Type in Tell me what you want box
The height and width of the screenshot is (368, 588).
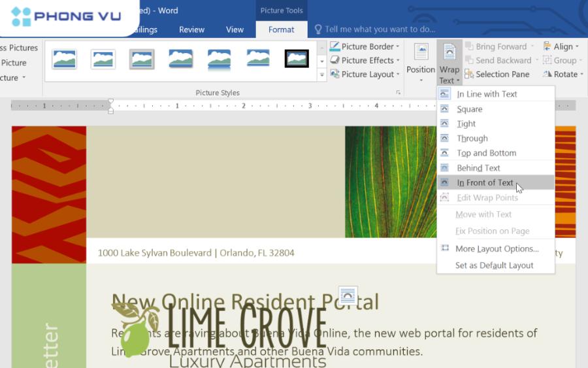tap(380, 29)
